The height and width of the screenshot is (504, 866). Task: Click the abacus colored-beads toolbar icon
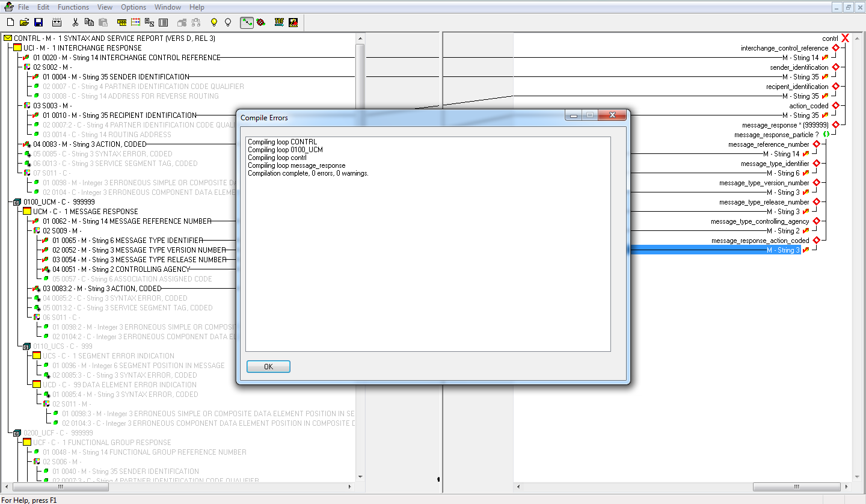[135, 22]
